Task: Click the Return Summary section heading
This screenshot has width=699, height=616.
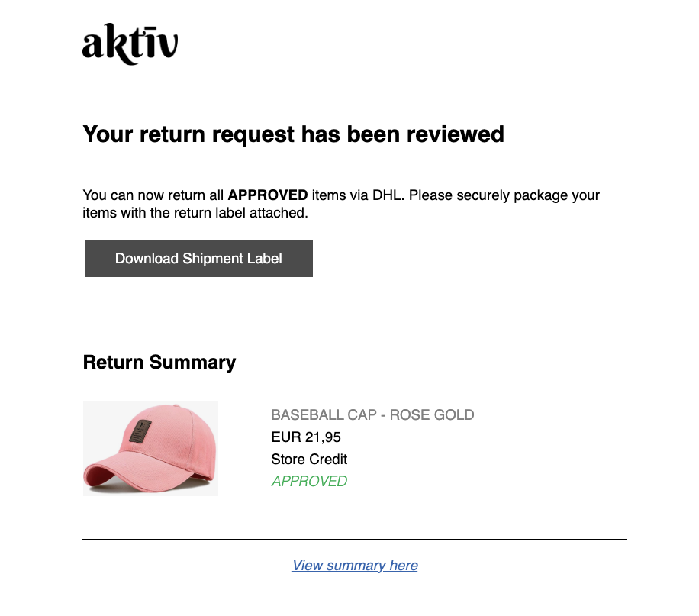Action: 159,362
